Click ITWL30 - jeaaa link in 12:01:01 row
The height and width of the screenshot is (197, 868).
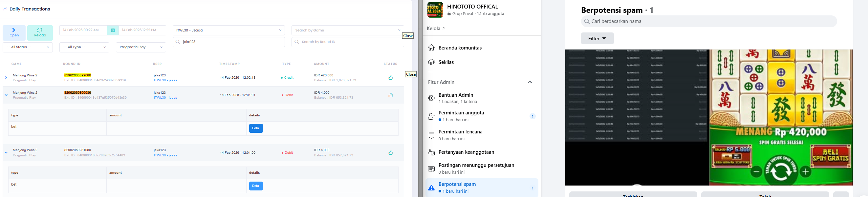165,98
